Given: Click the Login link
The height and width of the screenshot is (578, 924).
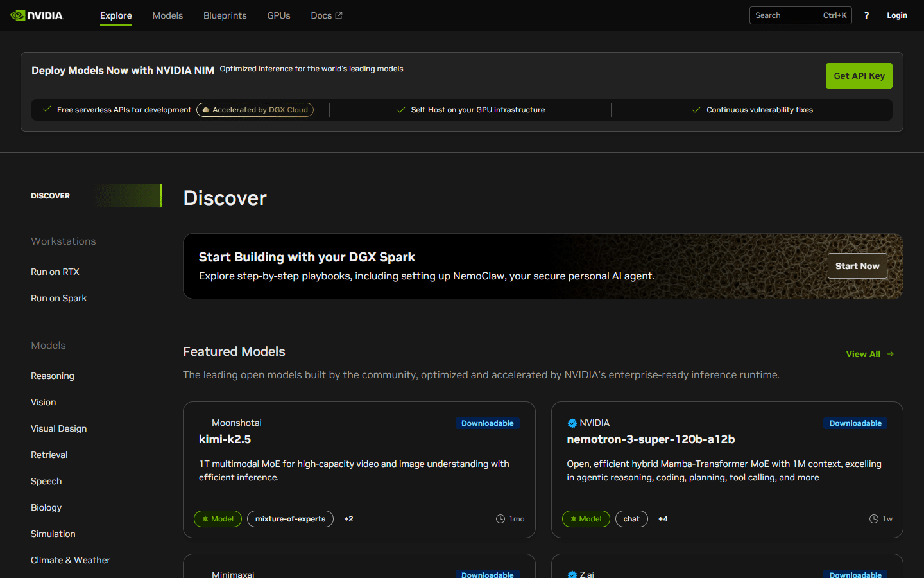Looking at the screenshot, I should (x=896, y=15).
